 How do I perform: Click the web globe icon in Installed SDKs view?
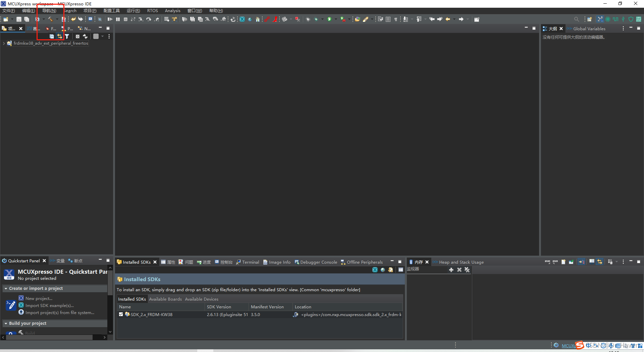click(383, 270)
